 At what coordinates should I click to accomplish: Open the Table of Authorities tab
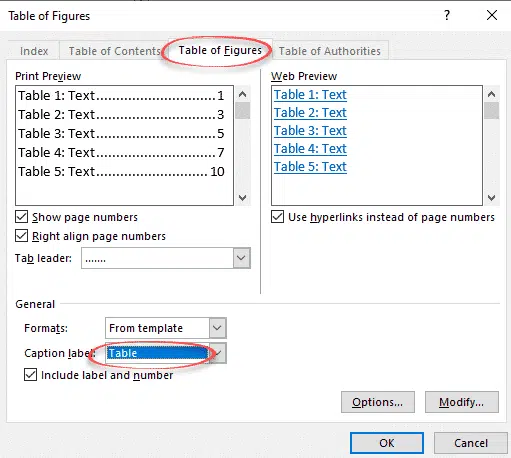[x=330, y=51]
